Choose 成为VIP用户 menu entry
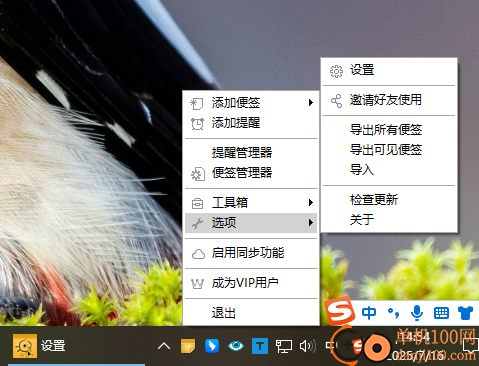479x366 pixels. click(x=251, y=283)
